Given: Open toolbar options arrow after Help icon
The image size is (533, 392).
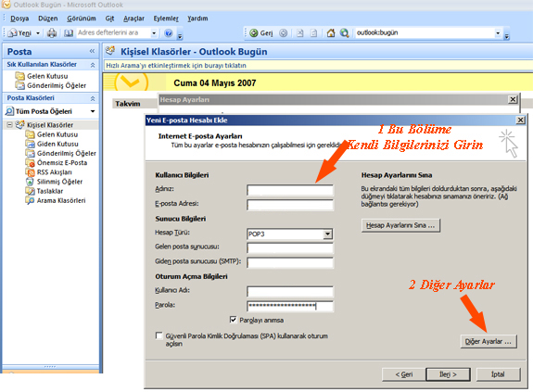Looking at the screenshot, I should [x=180, y=36].
